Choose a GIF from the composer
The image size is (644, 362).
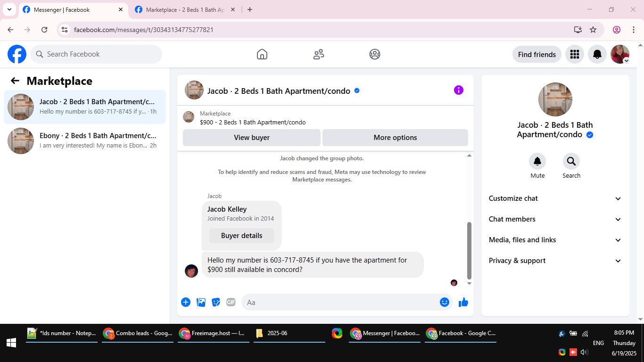pyautogui.click(x=231, y=302)
